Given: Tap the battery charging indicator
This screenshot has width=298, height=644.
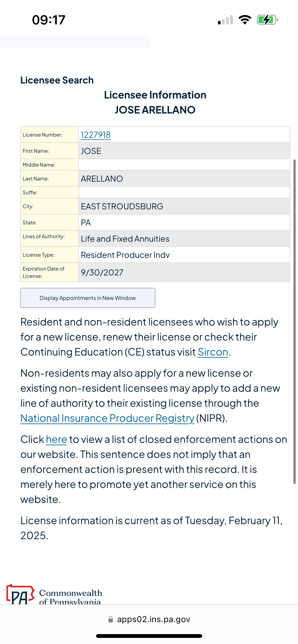Looking at the screenshot, I should [x=266, y=19].
